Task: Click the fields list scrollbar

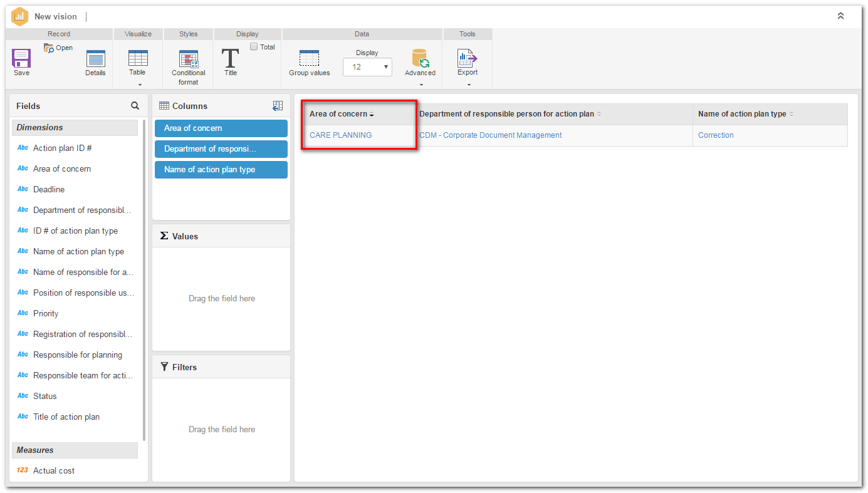Action: click(144, 279)
